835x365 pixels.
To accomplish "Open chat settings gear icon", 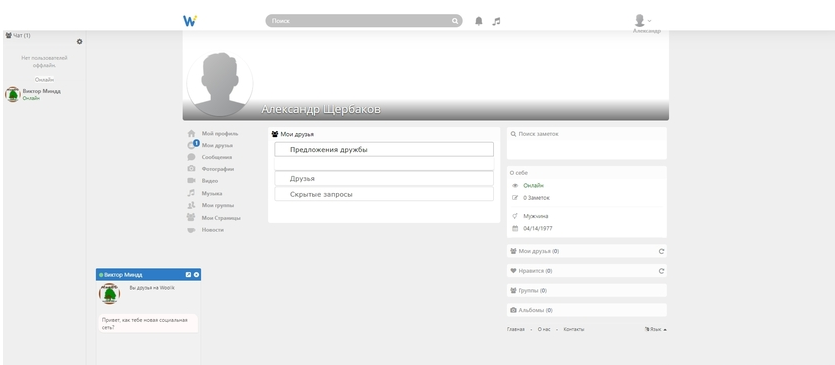I will [79, 42].
